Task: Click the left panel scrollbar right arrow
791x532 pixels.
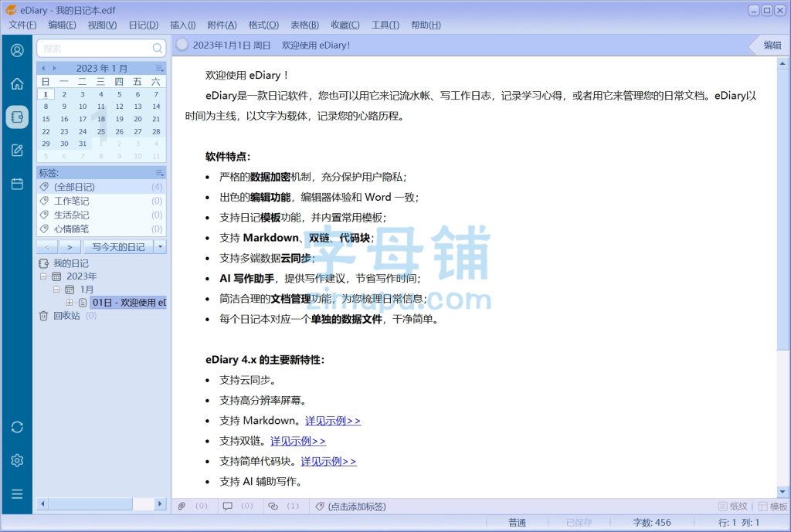Action: click(160, 503)
